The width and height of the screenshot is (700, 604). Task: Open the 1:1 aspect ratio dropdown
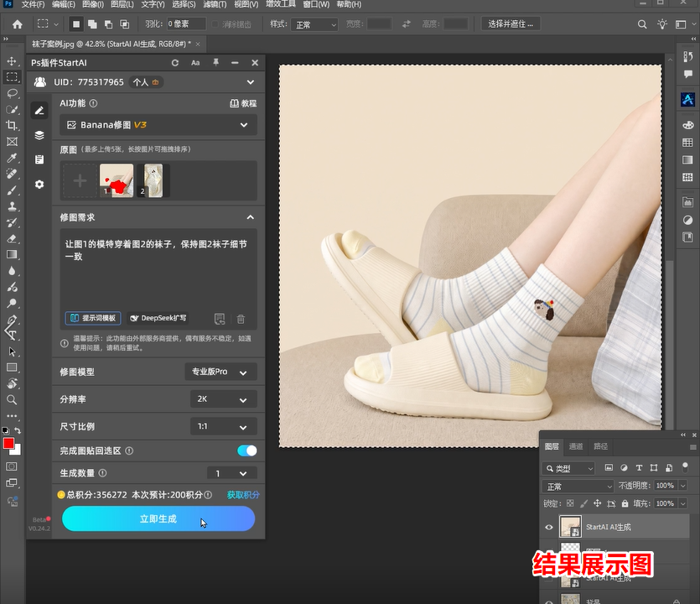coord(224,427)
